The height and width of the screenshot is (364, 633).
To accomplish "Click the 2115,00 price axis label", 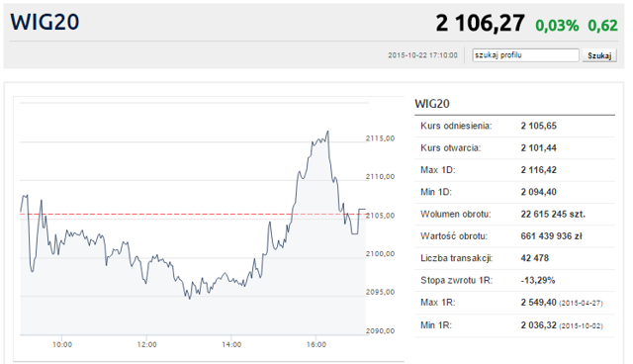I will click(x=380, y=138).
